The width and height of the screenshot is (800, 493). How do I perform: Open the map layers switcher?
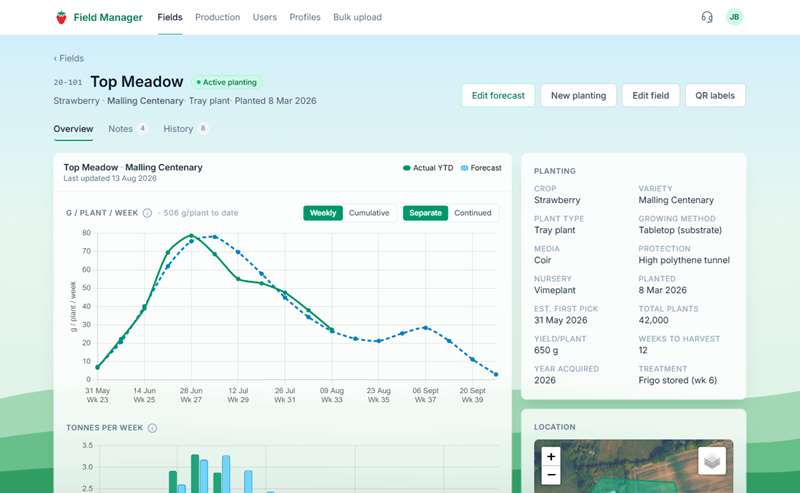[x=712, y=461]
